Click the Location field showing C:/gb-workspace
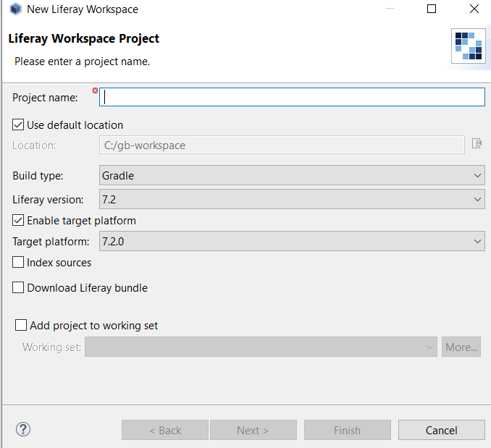Viewport: 491px width, 448px height. click(x=282, y=145)
